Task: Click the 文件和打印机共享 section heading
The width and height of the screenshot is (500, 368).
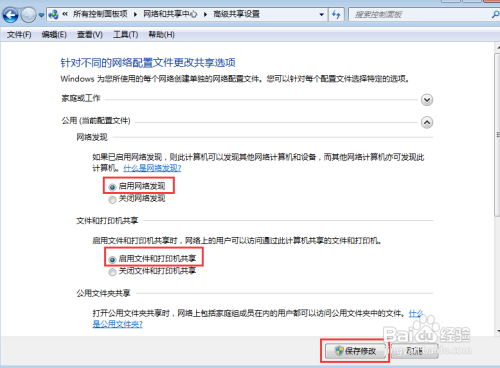Action: tap(107, 220)
